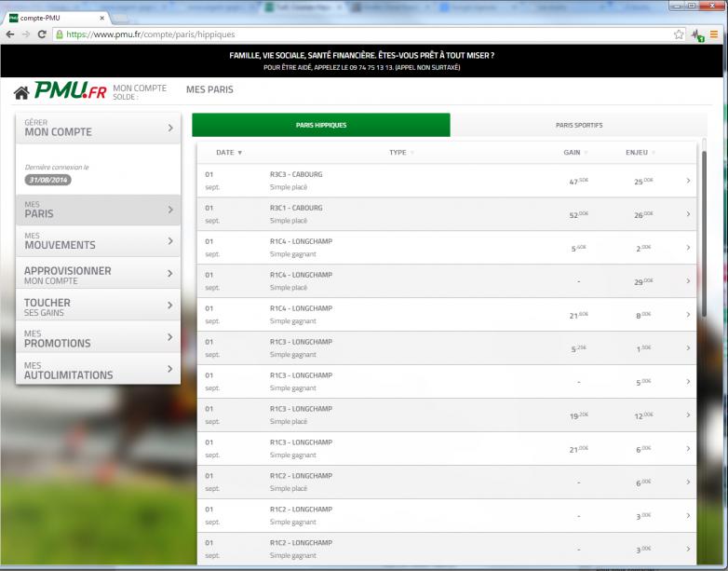Switch to Paris Sportifs tab
Image resolution: width=728 pixels, height=571 pixels.
[x=578, y=125]
